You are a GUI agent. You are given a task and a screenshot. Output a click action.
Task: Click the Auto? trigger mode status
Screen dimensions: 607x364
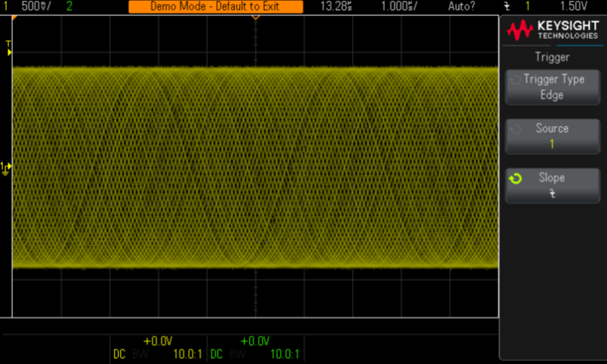[x=460, y=6]
